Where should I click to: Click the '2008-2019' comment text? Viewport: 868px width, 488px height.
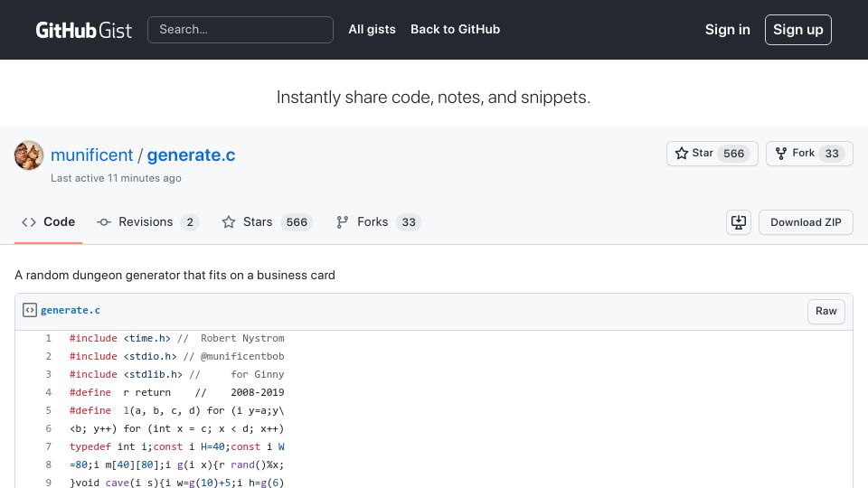point(258,392)
